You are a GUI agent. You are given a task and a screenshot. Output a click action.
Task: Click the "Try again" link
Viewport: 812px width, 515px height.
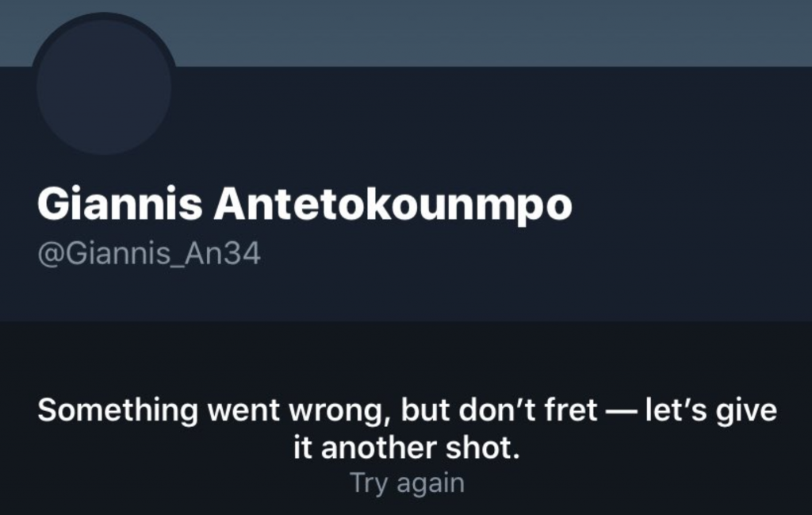point(408,483)
